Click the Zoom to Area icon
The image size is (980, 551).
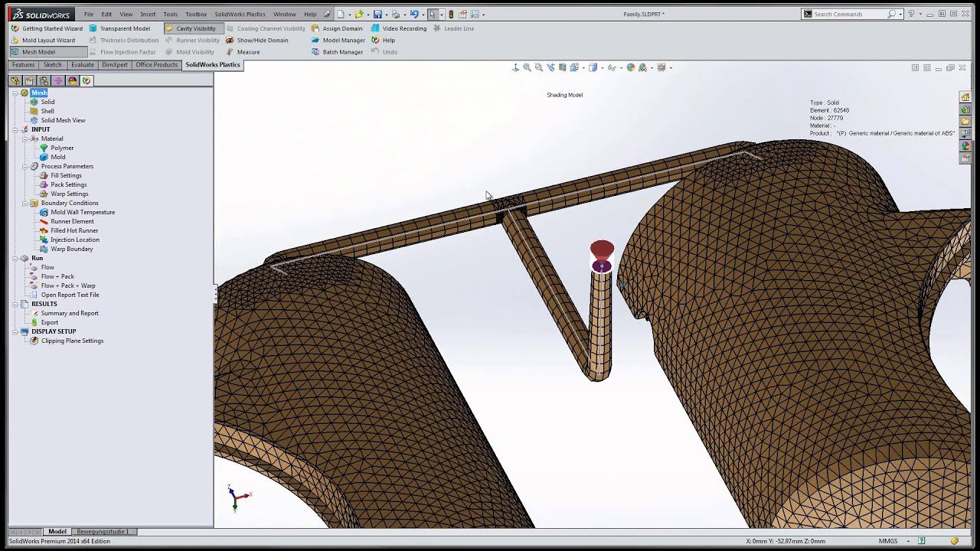(538, 67)
